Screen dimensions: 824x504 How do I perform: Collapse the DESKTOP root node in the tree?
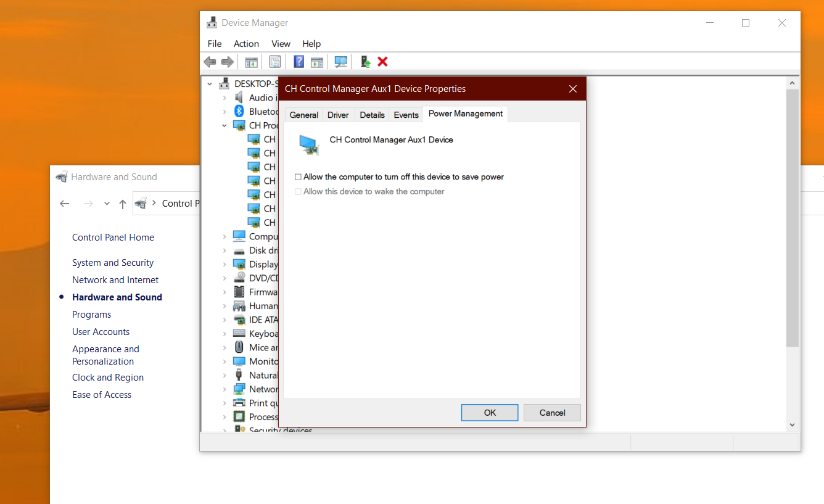point(210,84)
